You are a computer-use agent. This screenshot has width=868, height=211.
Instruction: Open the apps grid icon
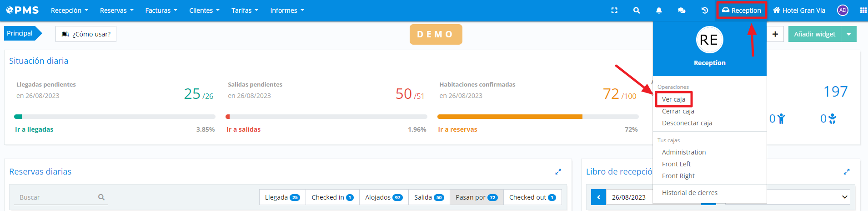(x=863, y=10)
